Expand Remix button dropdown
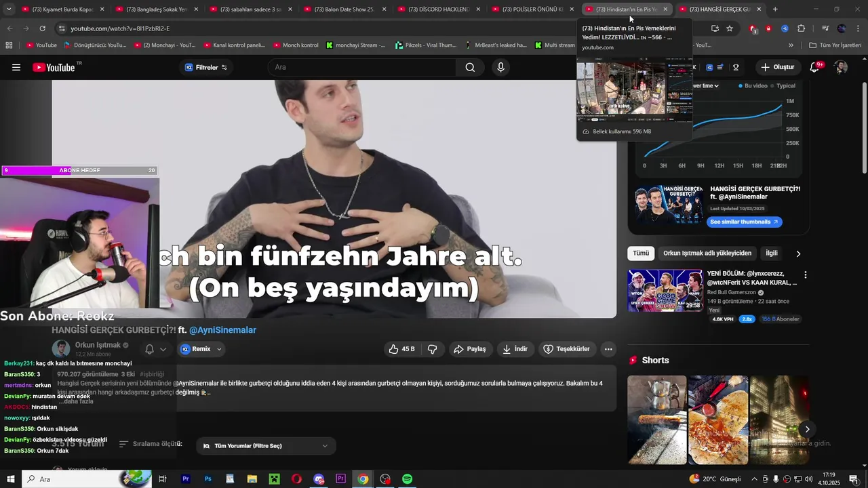Viewport: 868px width, 488px height. tap(219, 349)
